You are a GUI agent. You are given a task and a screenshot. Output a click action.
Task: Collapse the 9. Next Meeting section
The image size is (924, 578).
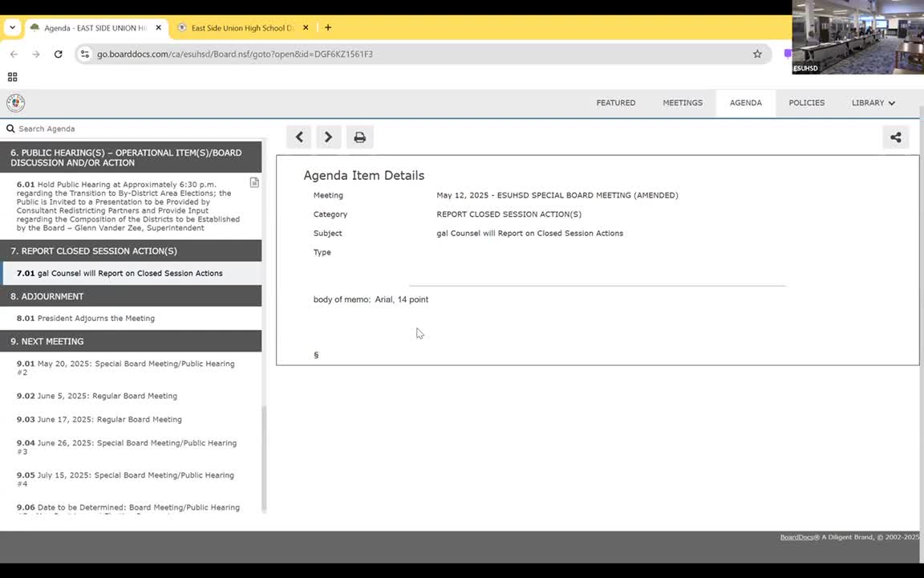(131, 341)
